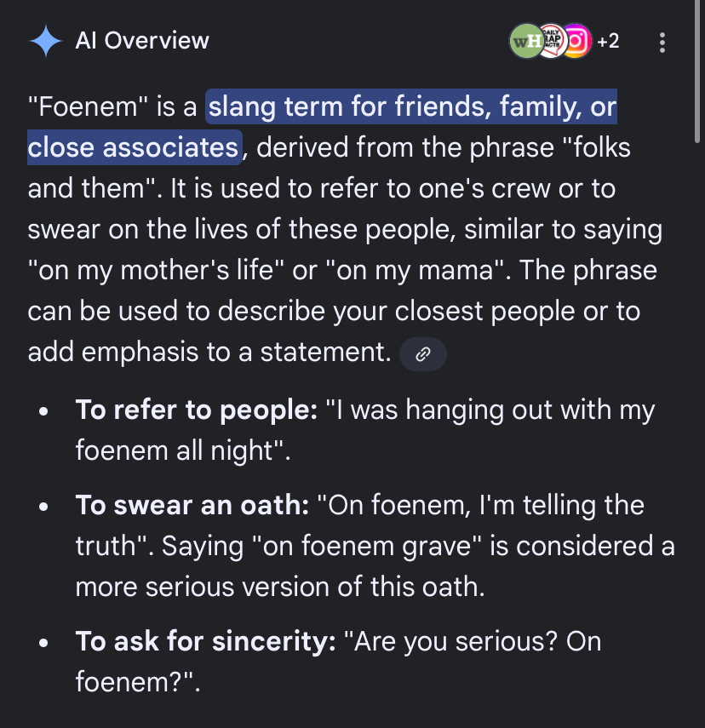The height and width of the screenshot is (728, 705).
Task: Click the quote "on my mama"
Action: [411, 270]
